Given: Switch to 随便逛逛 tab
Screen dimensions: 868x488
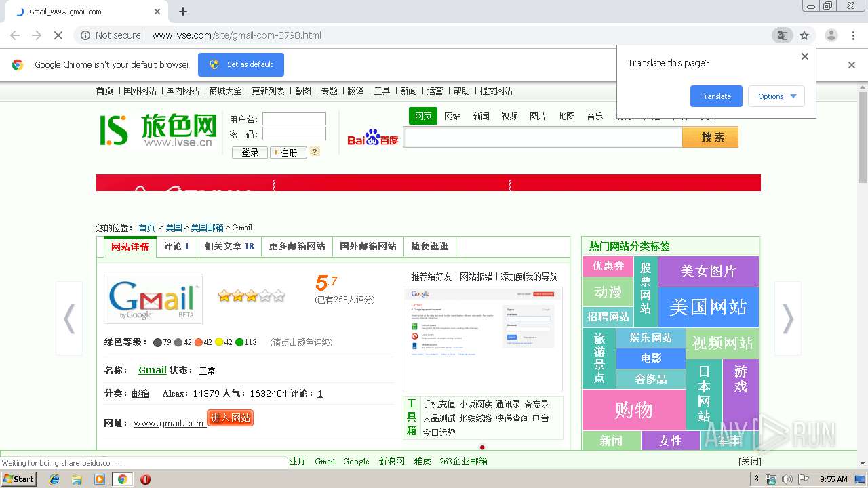Looking at the screenshot, I should (x=430, y=247).
